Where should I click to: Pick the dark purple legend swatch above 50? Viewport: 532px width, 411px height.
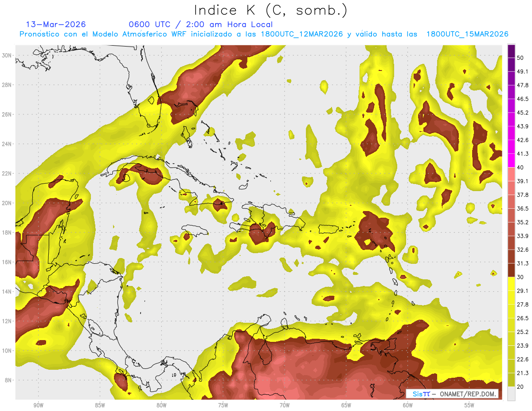(x=511, y=51)
